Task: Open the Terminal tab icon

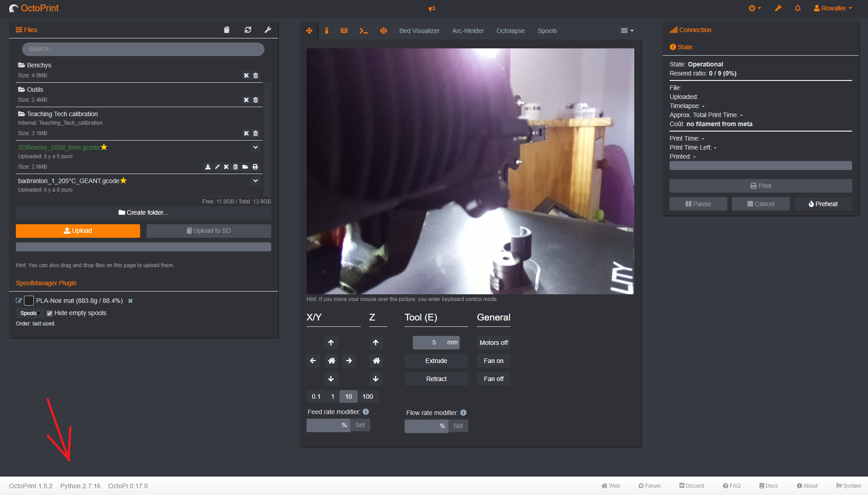Action: point(363,31)
